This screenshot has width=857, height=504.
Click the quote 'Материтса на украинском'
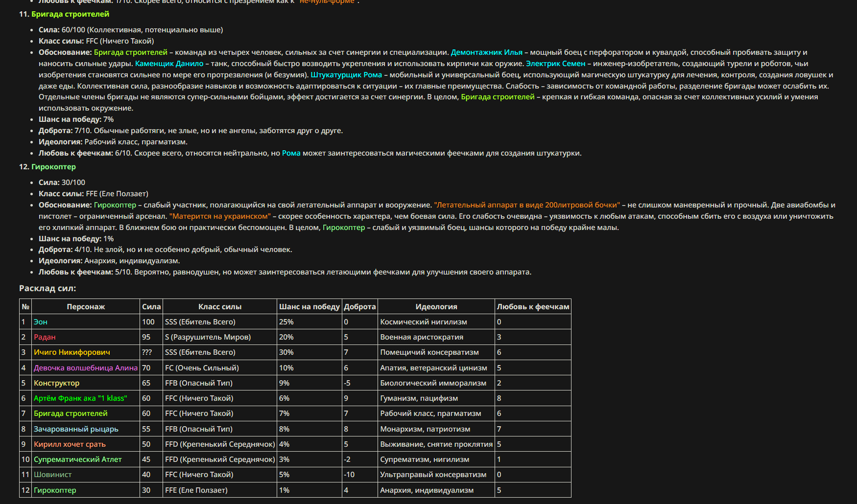point(220,216)
